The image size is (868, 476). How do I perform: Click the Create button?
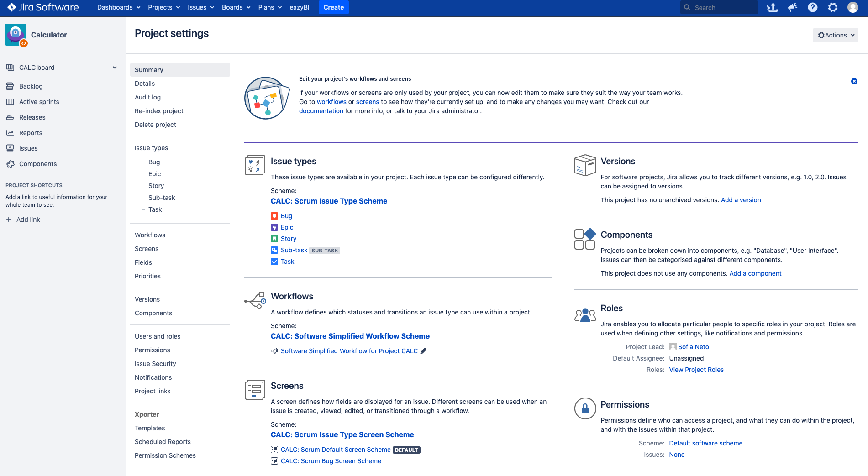coord(334,7)
